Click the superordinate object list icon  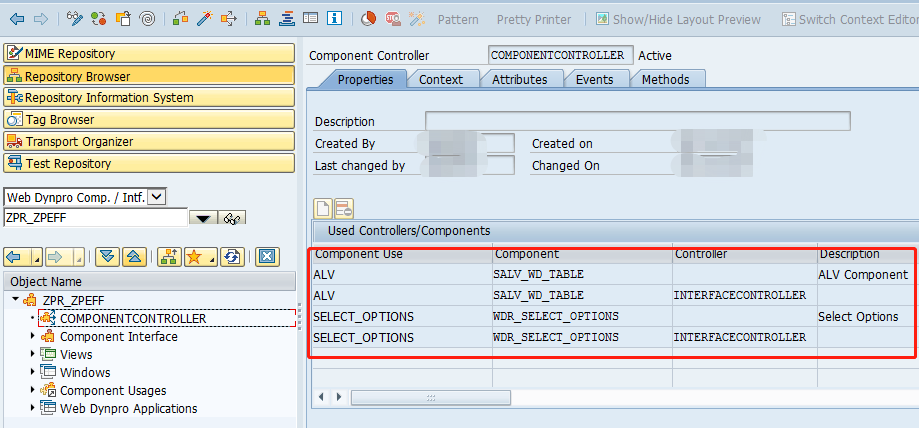click(x=170, y=257)
